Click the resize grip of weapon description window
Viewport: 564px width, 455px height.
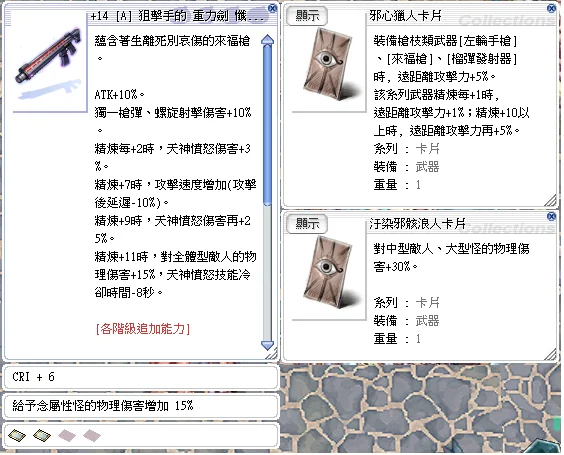[x=272, y=354]
